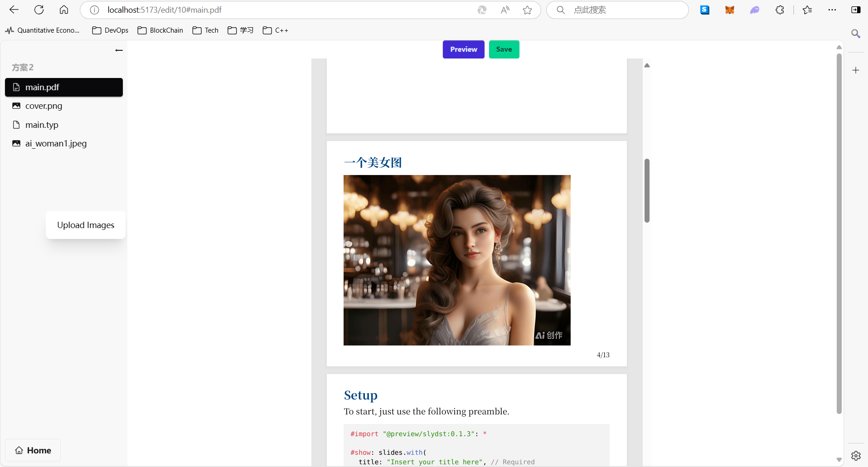868x467 pixels.
Task: Open search in the Edge sidebar
Action: click(856, 34)
